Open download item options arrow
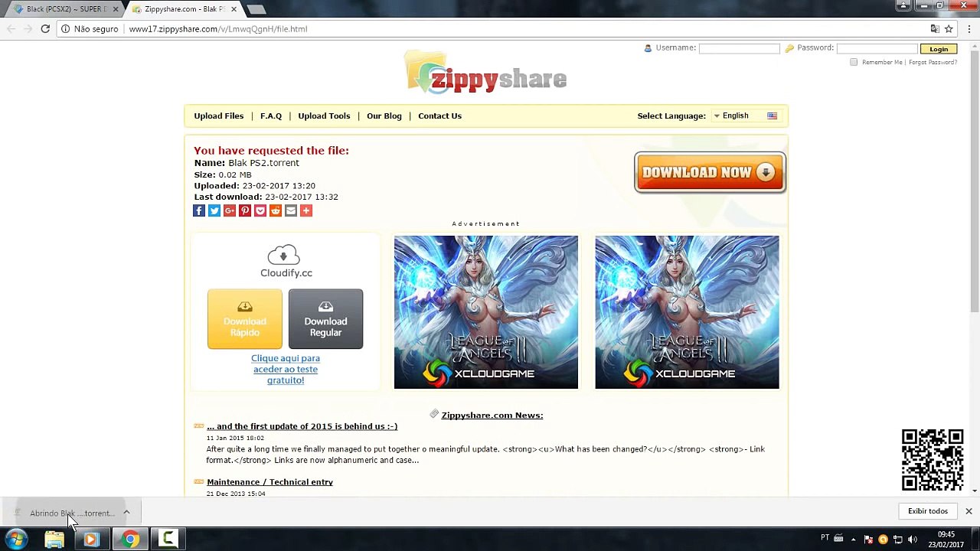 (x=126, y=513)
